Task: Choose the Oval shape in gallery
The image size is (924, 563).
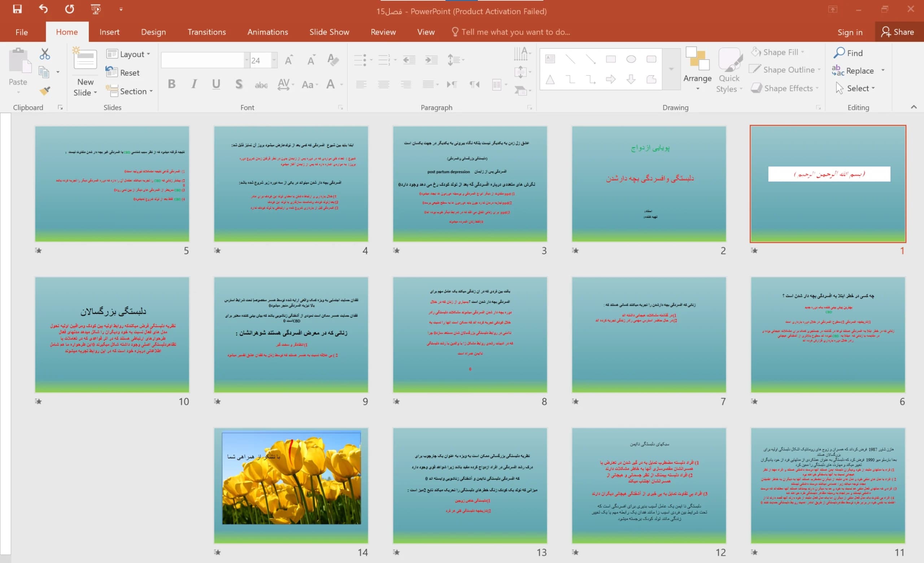Action: pyautogui.click(x=631, y=59)
